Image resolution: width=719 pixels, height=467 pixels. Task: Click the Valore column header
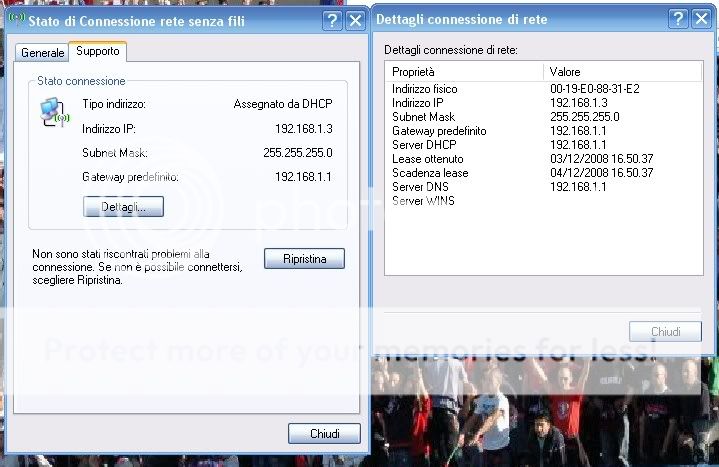(x=566, y=72)
